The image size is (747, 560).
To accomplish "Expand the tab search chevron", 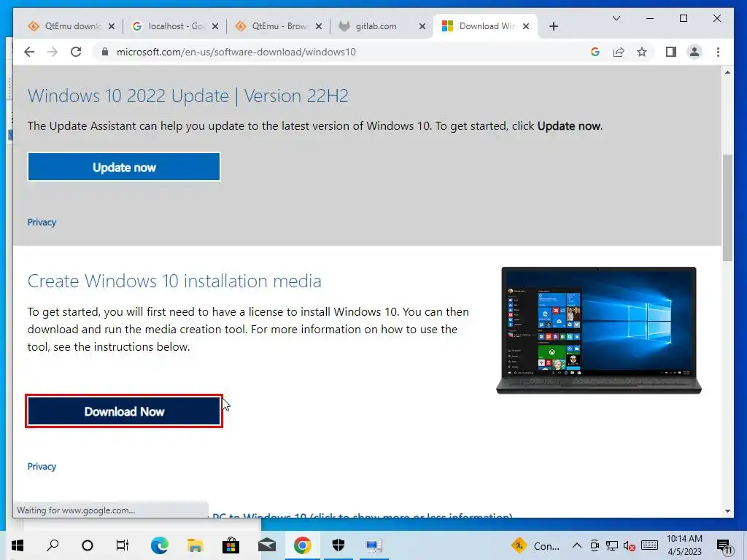I will pyautogui.click(x=616, y=18).
